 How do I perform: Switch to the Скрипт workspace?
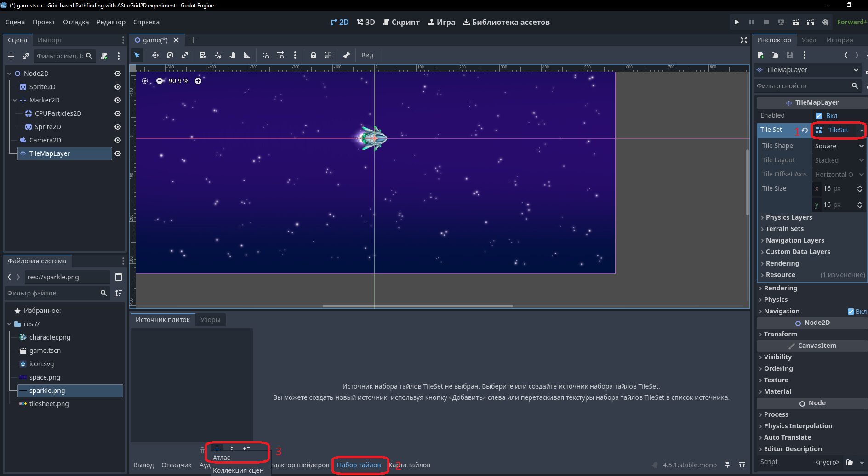(401, 22)
